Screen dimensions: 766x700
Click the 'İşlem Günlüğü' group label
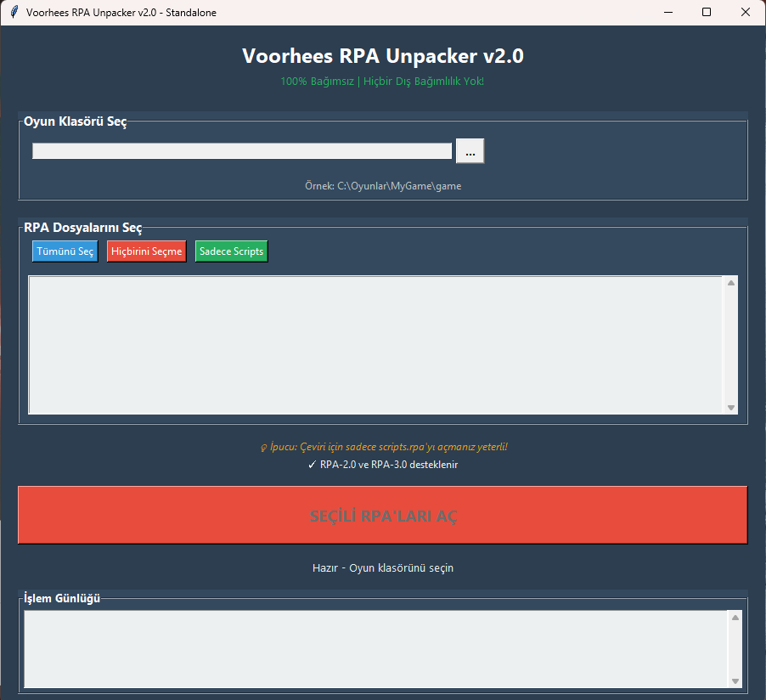62,598
